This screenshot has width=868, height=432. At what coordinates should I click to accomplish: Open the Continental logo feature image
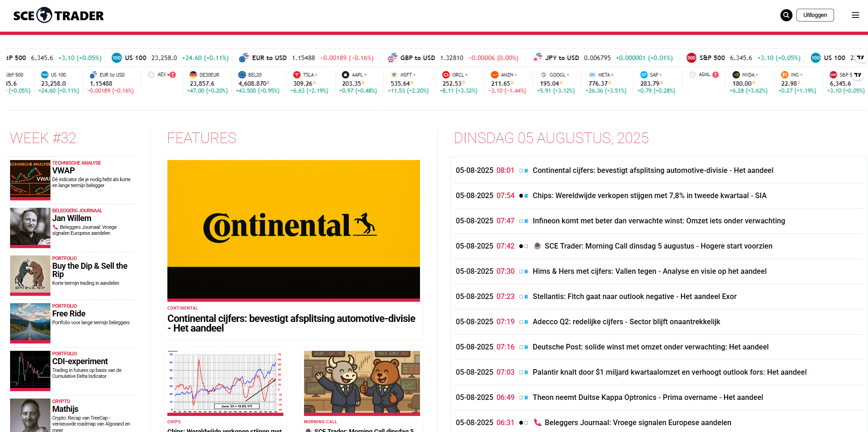coord(293,230)
